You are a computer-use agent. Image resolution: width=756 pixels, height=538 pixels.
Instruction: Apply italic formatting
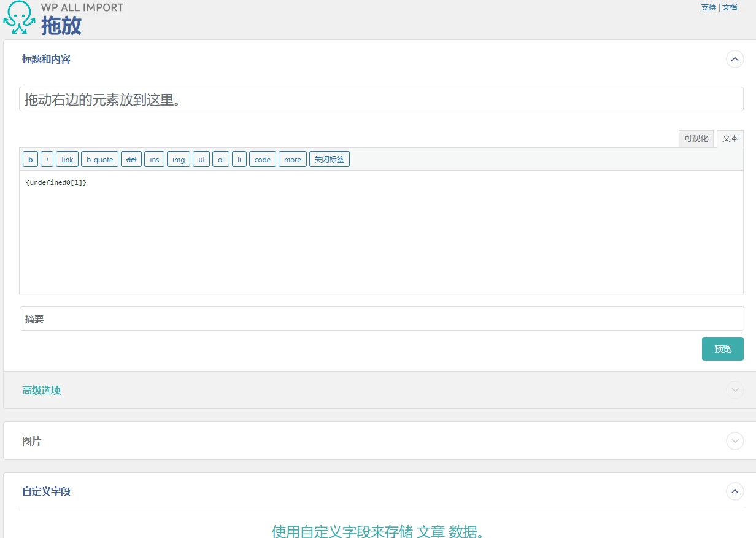pos(47,159)
